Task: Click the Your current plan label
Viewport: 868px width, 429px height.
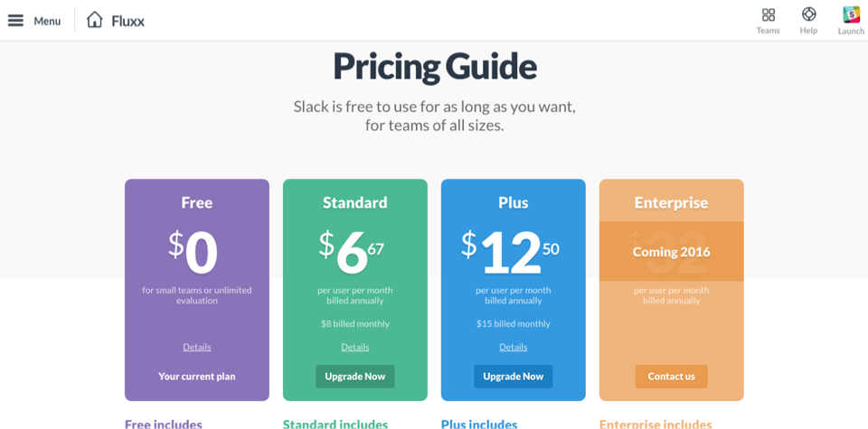Action: (197, 376)
